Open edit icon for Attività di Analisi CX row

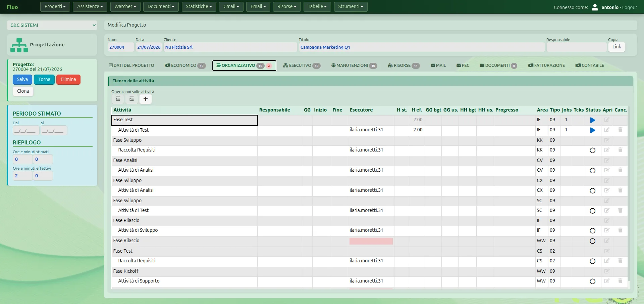tap(607, 190)
